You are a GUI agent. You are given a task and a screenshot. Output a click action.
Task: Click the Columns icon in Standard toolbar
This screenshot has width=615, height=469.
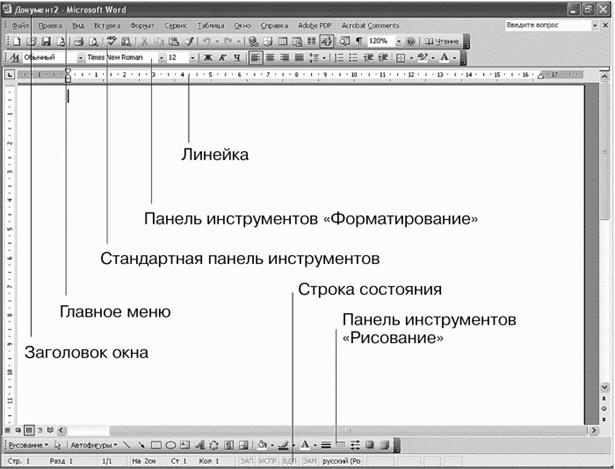[311, 41]
